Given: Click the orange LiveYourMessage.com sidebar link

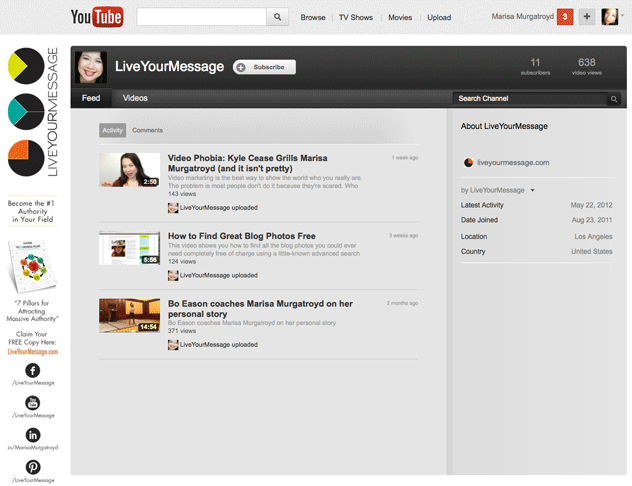Looking at the screenshot, I should coord(33,352).
